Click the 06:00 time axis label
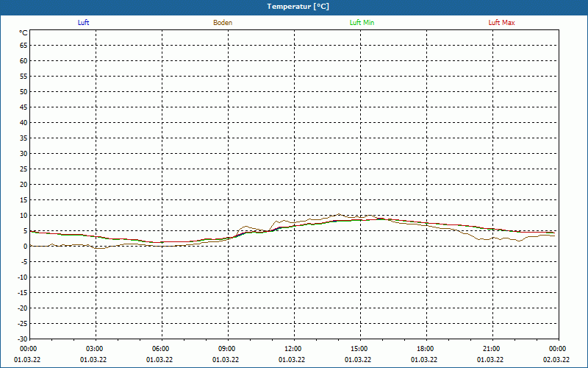 (161, 349)
